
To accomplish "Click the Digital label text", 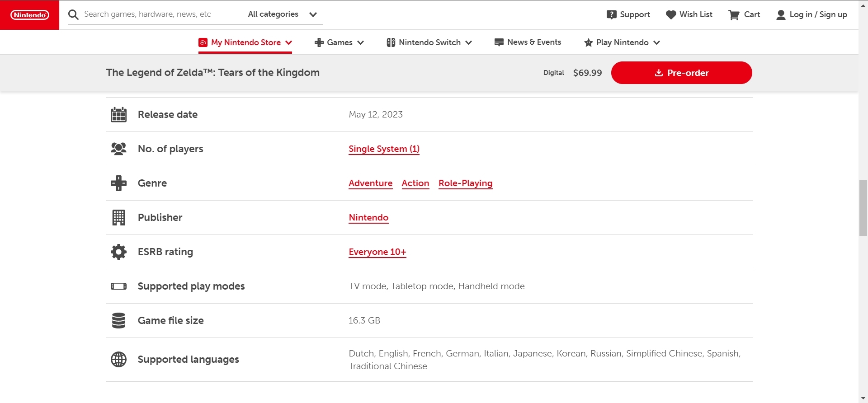I will (554, 73).
